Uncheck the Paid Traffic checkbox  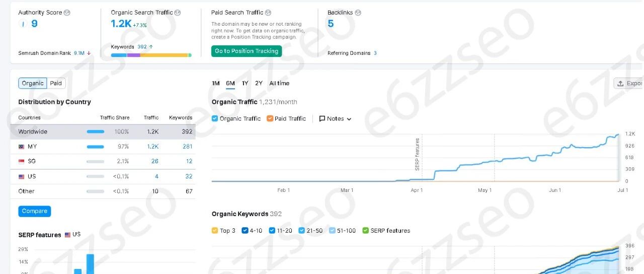270,118
